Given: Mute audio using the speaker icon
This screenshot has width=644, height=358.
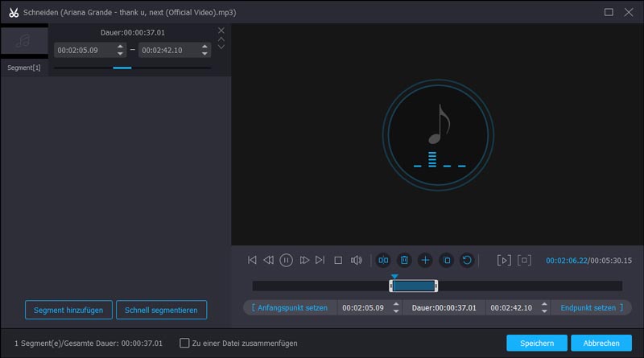Looking at the screenshot, I should [x=357, y=260].
